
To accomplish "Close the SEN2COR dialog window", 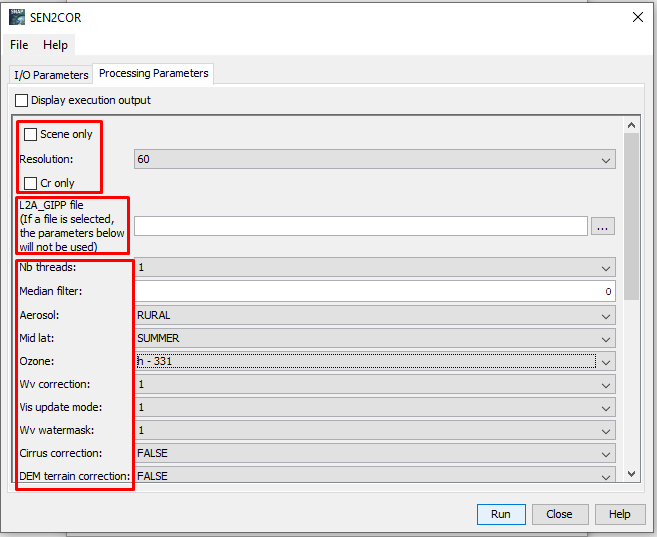I will click(638, 17).
